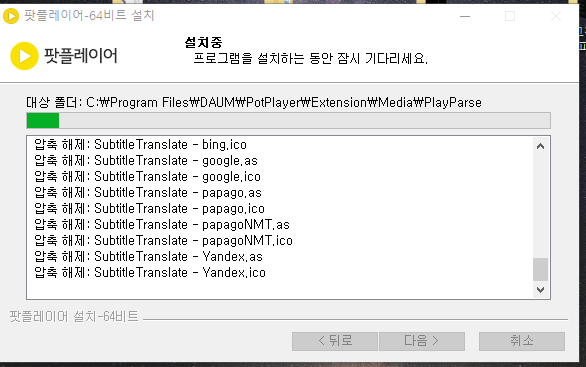Click the 다음 > next button

tap(422, 341)
